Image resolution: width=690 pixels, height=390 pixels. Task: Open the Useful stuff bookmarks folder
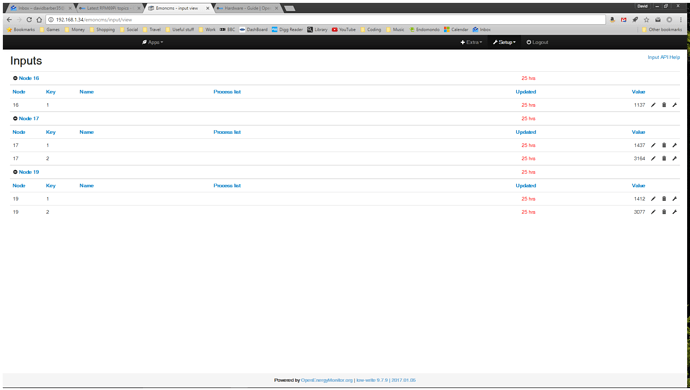[180, 29]
